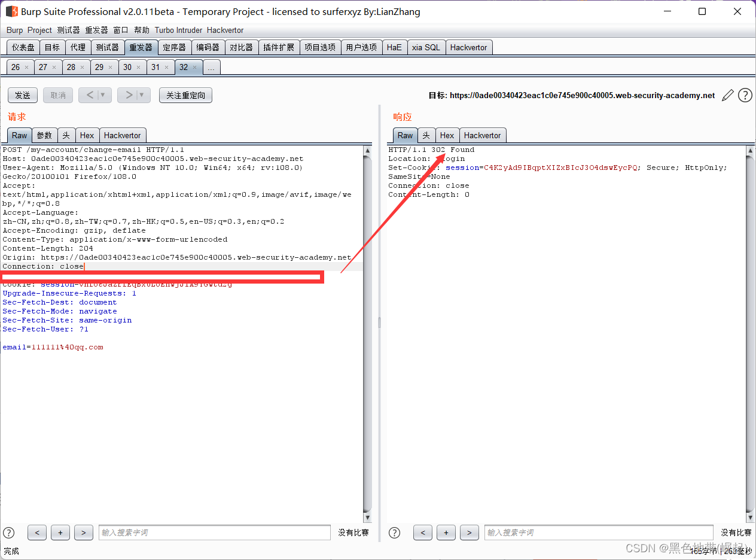The width and height of the screenshot is (756, 560).
Task: Click the 关注重定向 follow redirection button
Action: [185, 95]
